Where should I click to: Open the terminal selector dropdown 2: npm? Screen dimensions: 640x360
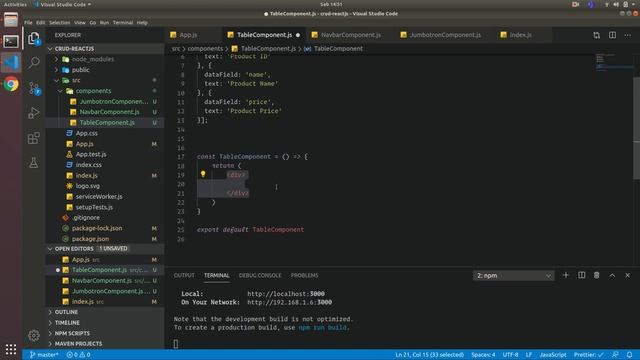pos(513,276)
